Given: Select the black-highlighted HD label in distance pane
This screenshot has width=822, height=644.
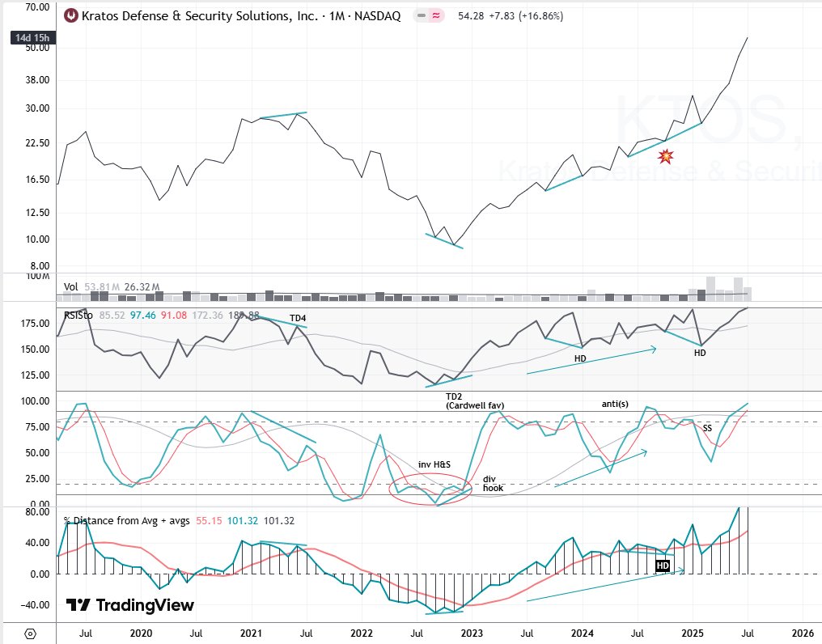Looking at the screenshot, I should pos(663,566).
